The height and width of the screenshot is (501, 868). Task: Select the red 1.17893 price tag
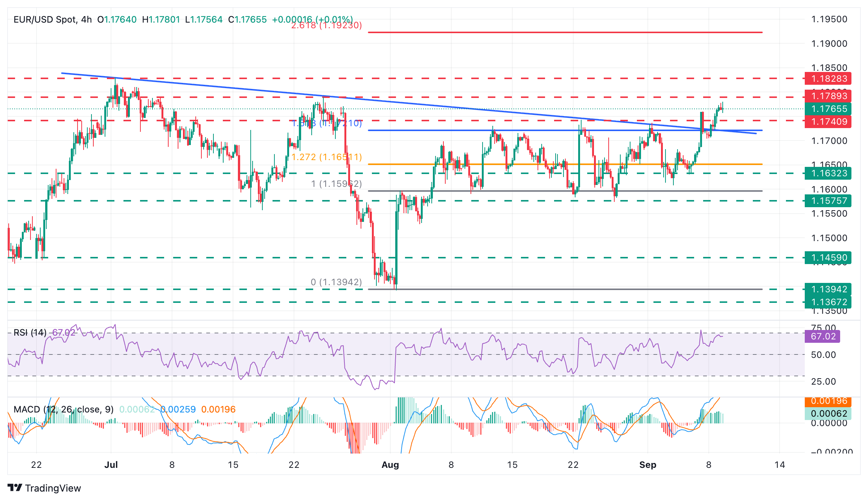coord(827,96)
